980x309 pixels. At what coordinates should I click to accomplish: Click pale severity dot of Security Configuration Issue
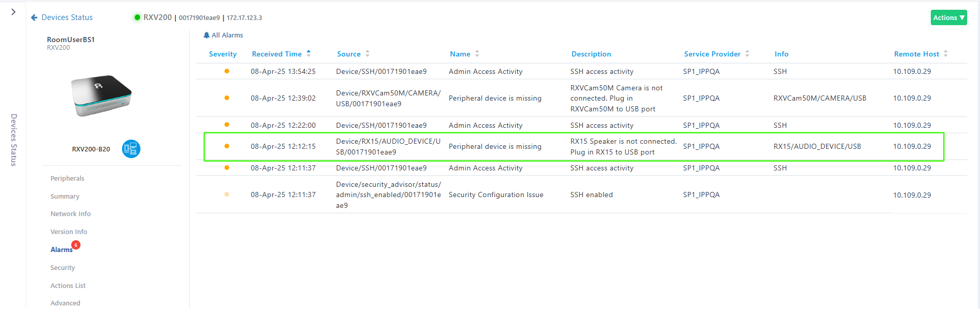coord(227,195)
